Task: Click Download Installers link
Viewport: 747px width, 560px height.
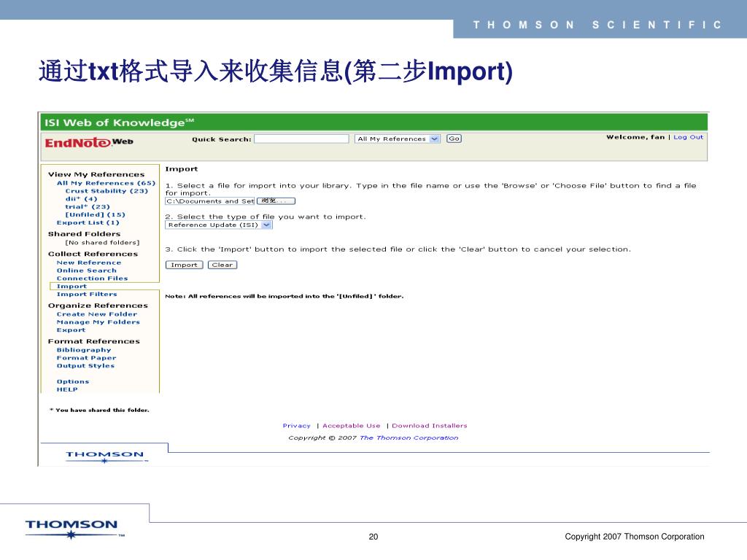Action: click(x=429, y=426)
